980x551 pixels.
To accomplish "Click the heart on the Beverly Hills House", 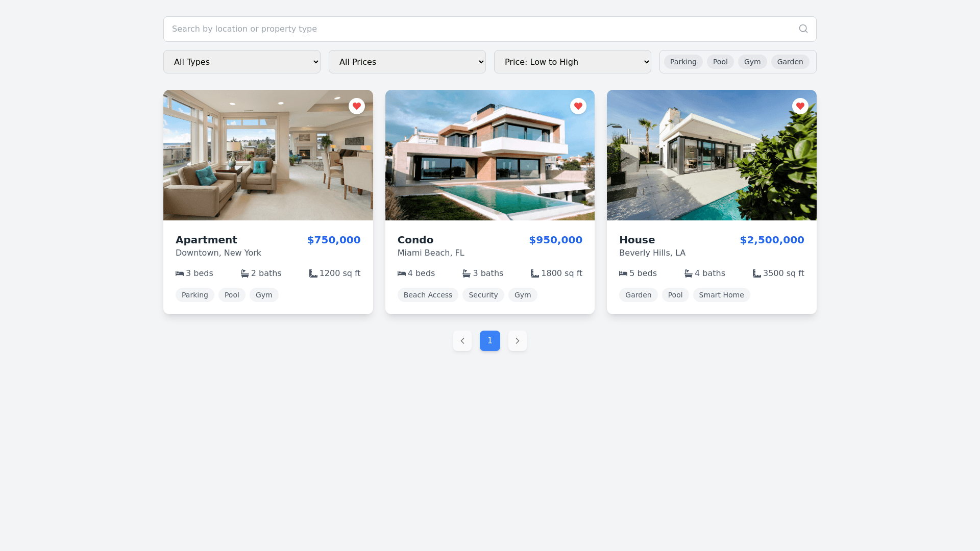I will [800, 106].
